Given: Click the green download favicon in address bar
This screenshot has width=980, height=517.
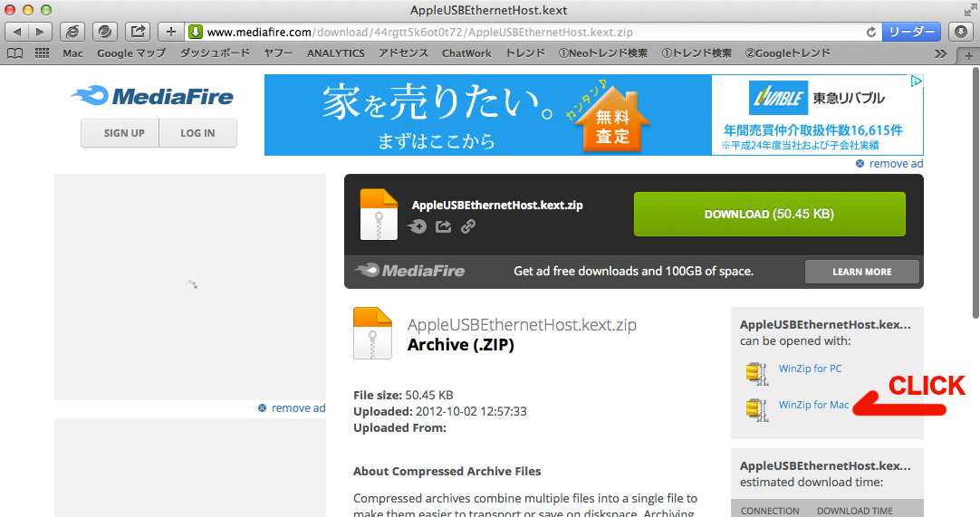Looking at the screenshot, I should tap(196, 32).
